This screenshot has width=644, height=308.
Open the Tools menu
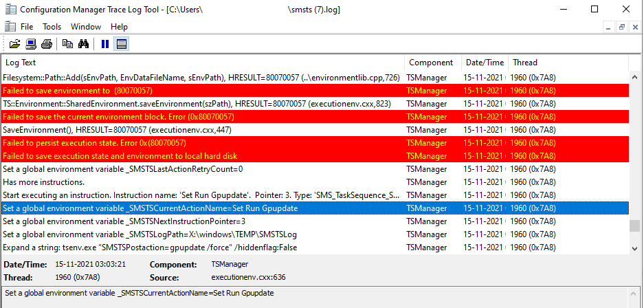coord(52,27)
